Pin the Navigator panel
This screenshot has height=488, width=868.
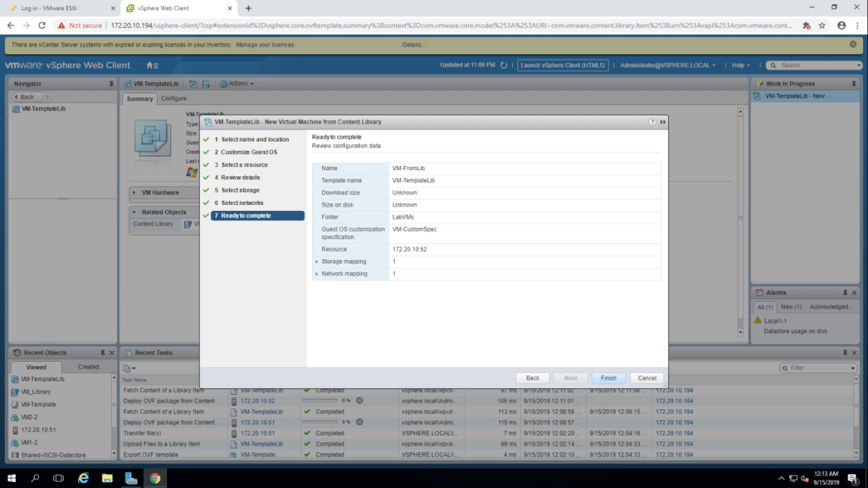(x=111, y=84)
